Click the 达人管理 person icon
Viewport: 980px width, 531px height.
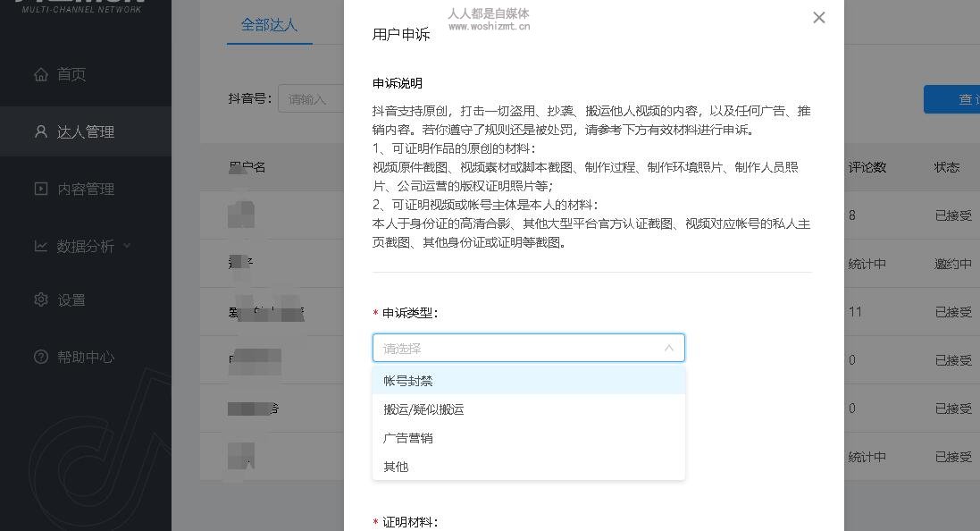point(40,131)
